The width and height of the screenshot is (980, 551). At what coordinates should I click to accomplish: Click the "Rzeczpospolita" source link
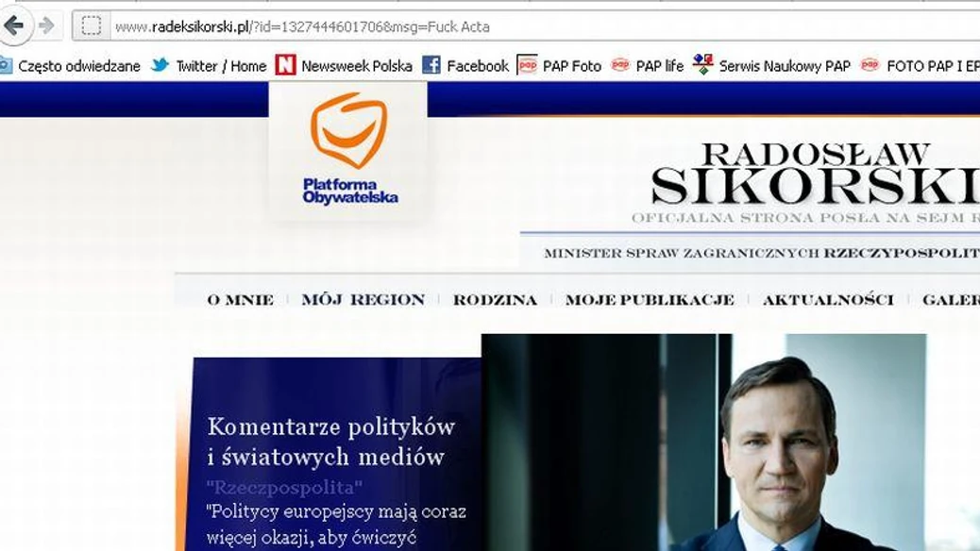click(x=284, y=487)
